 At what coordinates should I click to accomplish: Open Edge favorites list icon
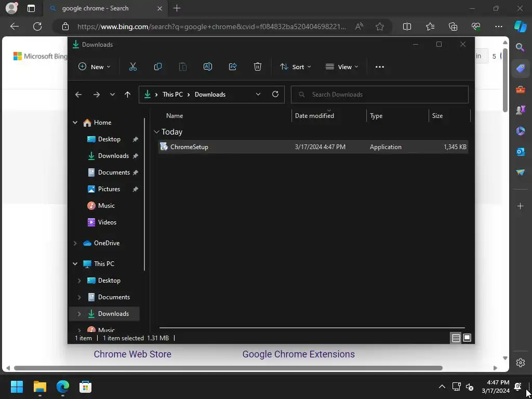tap(430, 26)
